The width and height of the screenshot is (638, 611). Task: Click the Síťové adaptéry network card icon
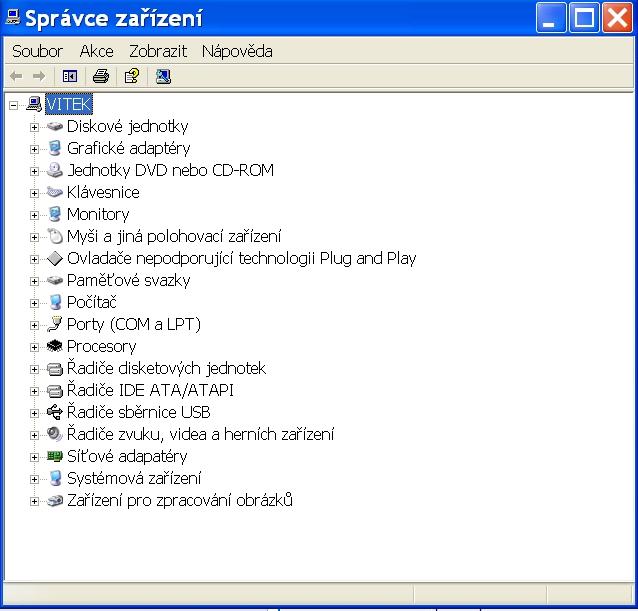click(x=55, y=456)
